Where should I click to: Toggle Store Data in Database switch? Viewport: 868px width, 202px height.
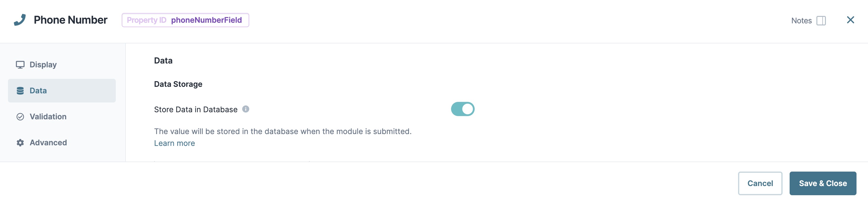point(462,109)
